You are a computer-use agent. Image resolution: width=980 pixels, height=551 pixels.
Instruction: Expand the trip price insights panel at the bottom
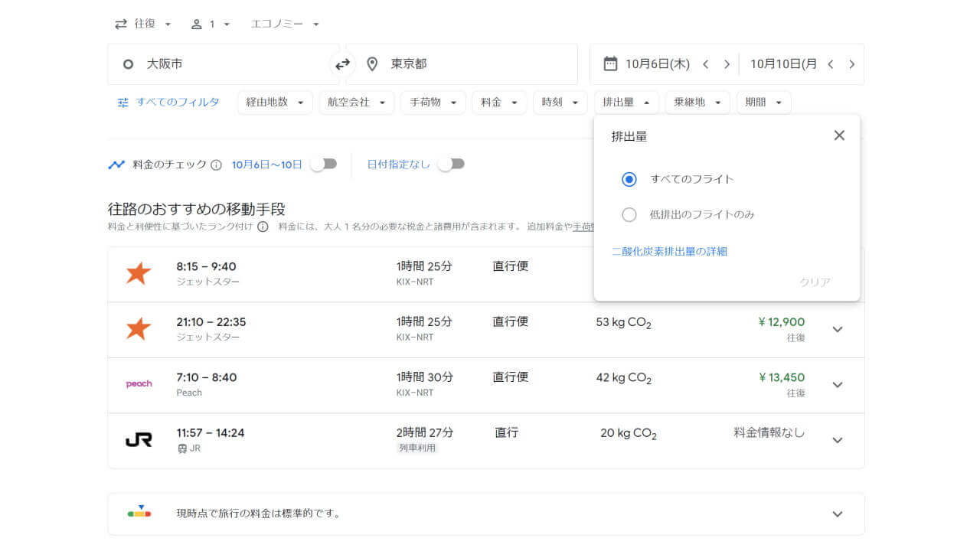[837, 514]
